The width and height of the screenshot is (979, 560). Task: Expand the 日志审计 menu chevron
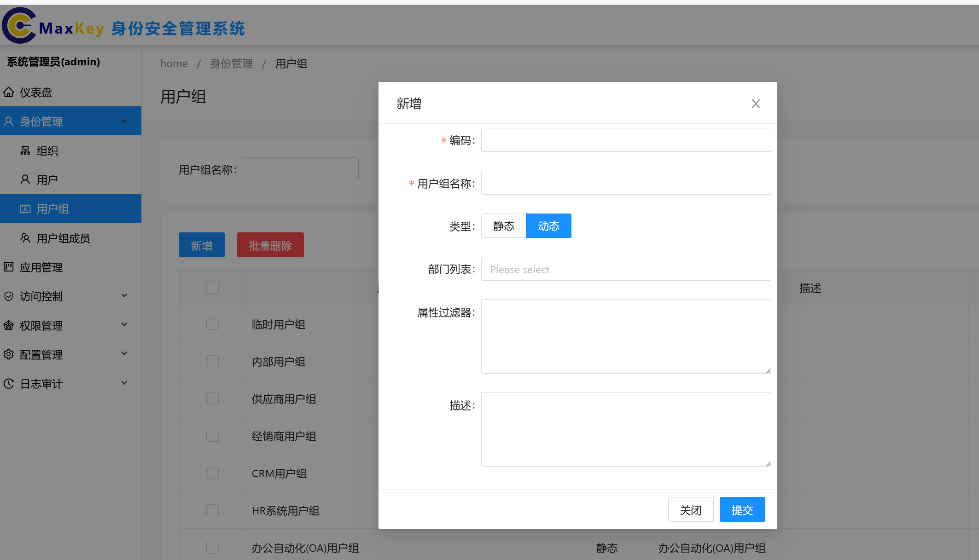124,382
